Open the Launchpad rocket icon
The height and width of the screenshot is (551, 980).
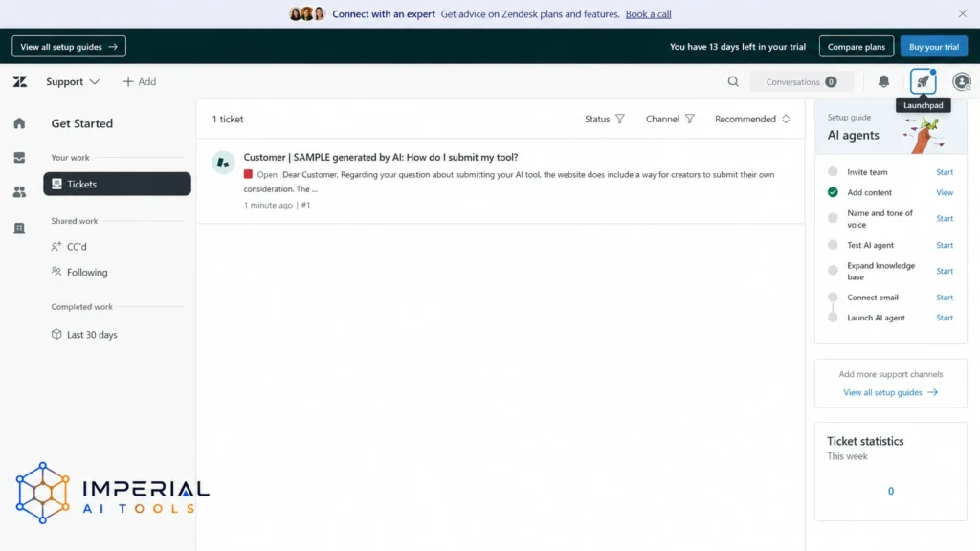(x=924, y=82)
